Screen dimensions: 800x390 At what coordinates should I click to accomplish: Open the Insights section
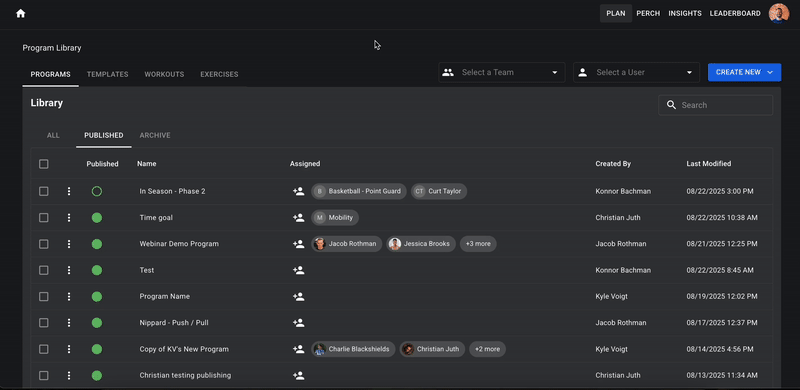coord(685,14)
